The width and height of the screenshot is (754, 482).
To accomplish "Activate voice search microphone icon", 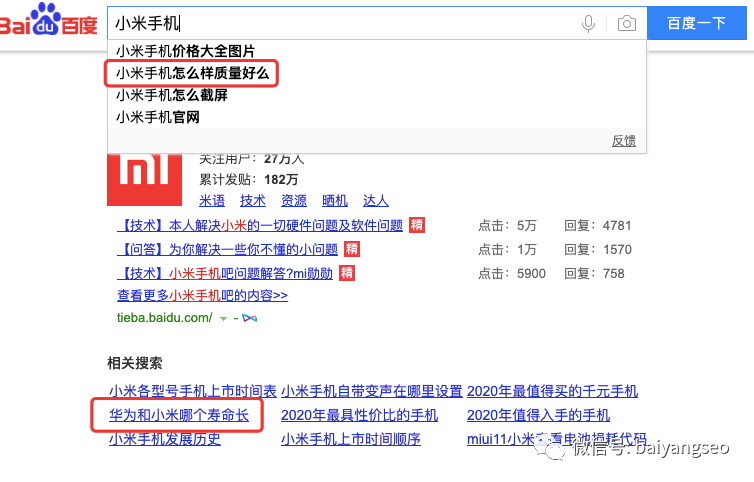I will [x=588, y=23].
